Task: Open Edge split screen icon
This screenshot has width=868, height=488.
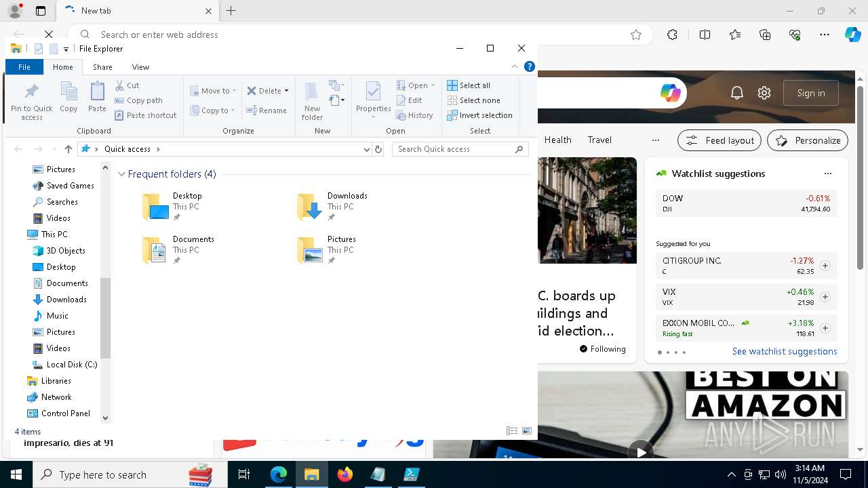Action: [705, 35]
